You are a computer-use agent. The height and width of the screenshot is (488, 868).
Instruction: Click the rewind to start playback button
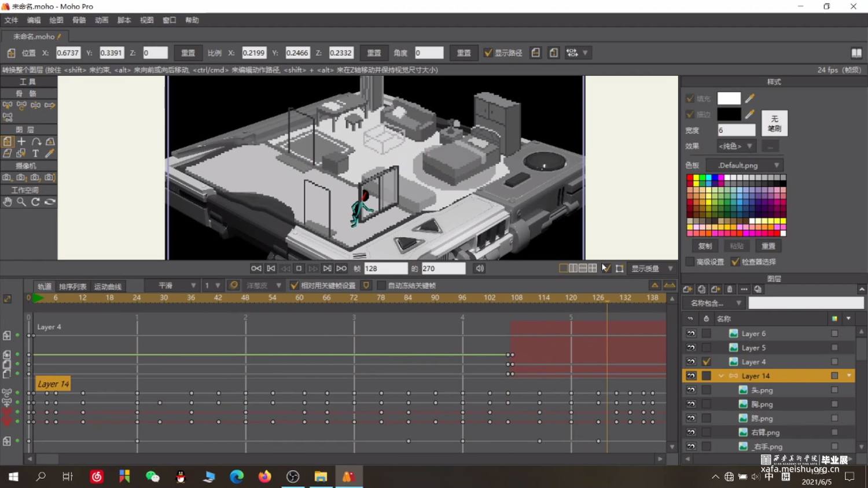coord(256,268)
